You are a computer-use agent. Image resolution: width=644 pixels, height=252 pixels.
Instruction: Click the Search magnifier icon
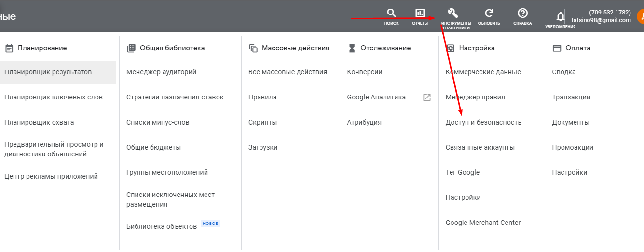[x=391, y=14]
